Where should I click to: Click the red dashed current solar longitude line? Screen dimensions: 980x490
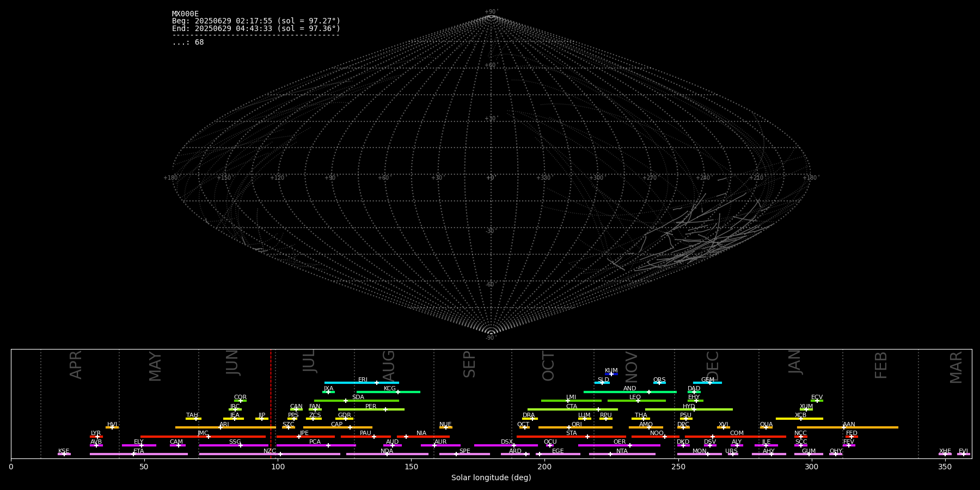pyautogui.click(x=271, y=403)
